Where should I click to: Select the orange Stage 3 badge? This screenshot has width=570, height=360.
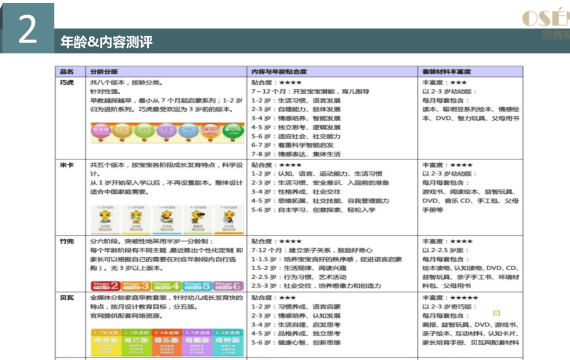(136, 286)
